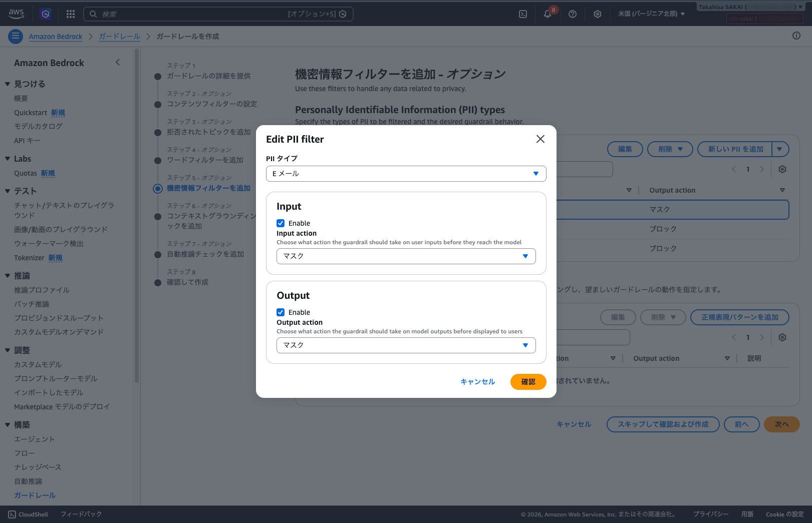Collapse the Amazon Bedrock sidebar chevron

pos(118,62)
